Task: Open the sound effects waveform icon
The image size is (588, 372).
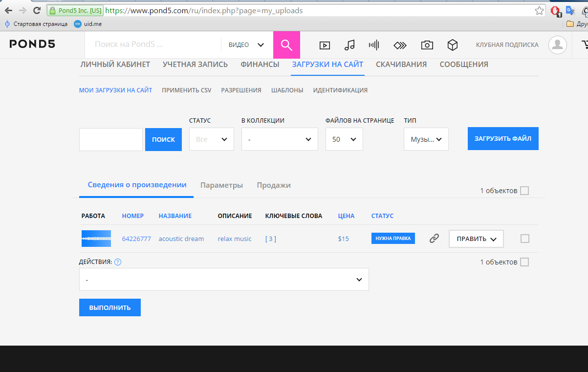Action: point(374,45)
